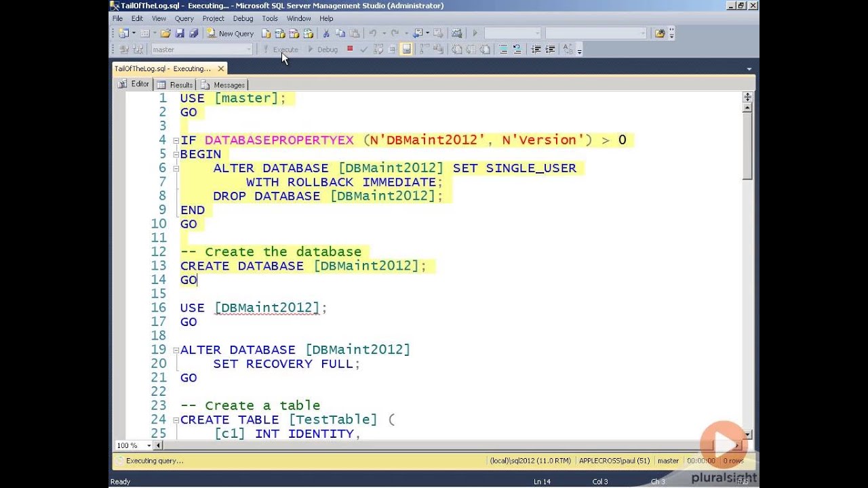Screen dimensions: 868x488
Task: Toggle Include Actual Execution Plan icon
Action: (425, 49)
